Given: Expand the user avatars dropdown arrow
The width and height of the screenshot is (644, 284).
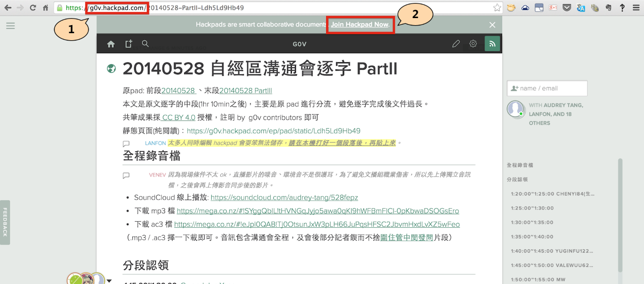Looking at the screenshot, I should 109,280.
